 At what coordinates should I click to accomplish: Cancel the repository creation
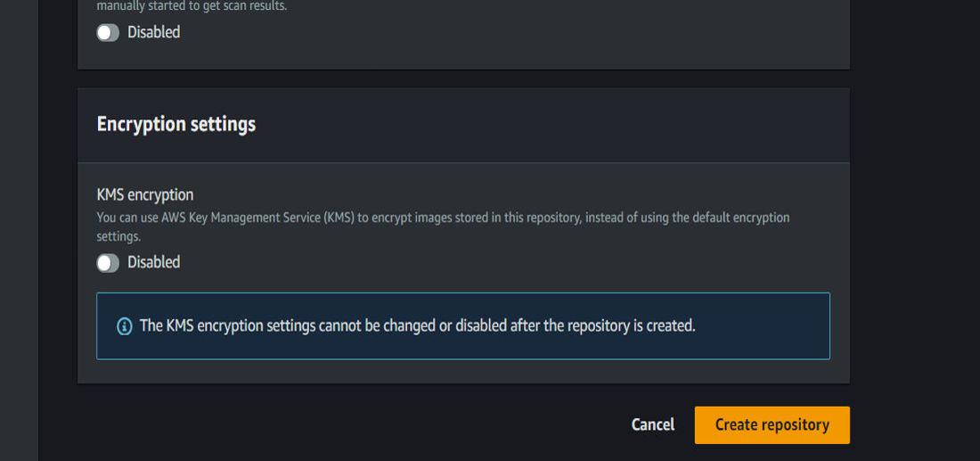click(x=652, y=425)
